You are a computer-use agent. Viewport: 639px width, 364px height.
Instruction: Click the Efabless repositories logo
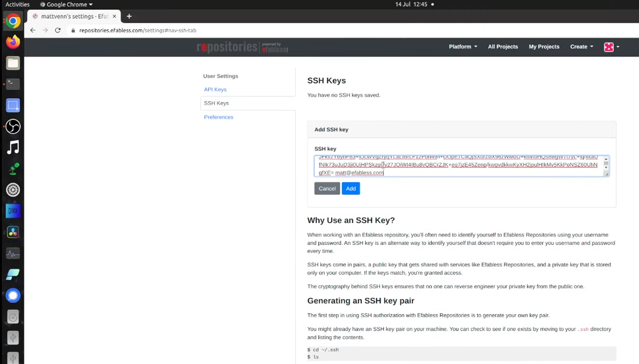pos(242,47)
